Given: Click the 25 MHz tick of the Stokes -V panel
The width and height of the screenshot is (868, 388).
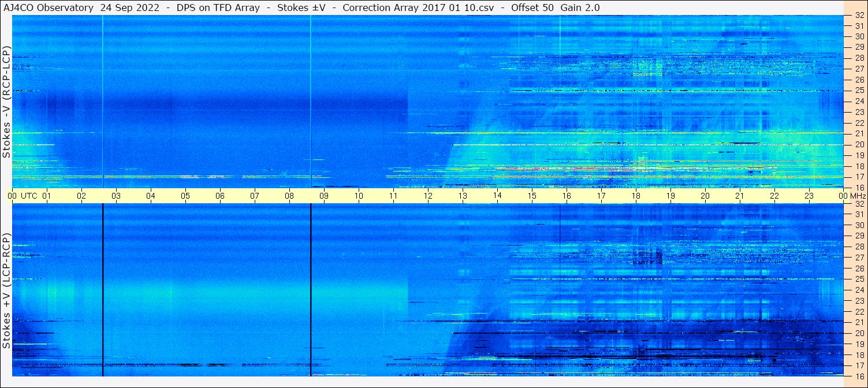Looking at the screenshot, I should [859, 91].
